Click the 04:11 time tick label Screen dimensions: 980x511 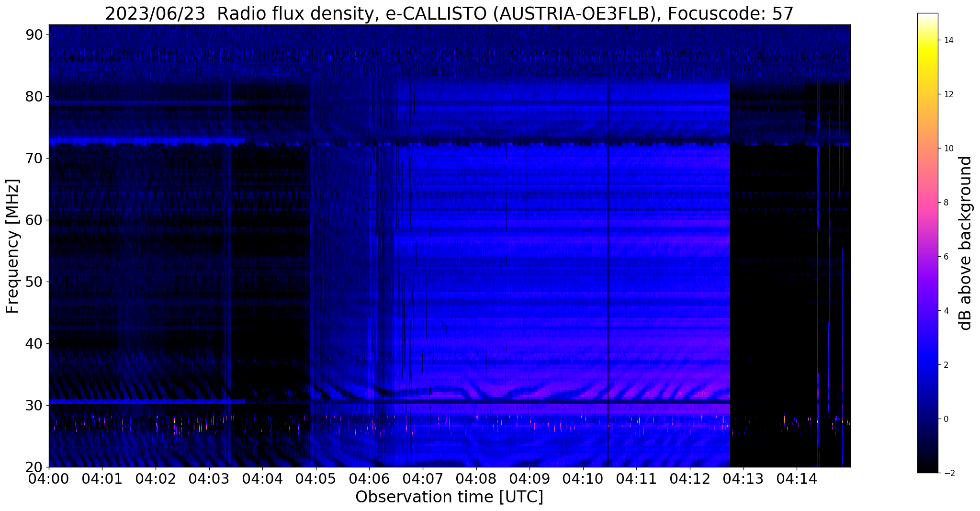point(637,478)
